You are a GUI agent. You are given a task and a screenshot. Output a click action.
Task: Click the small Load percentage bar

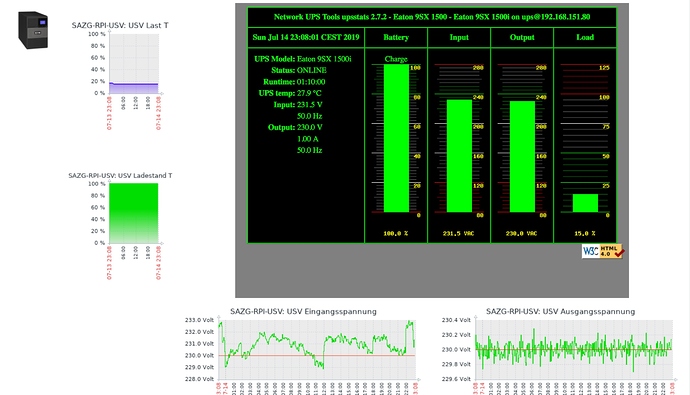[585, 203]
